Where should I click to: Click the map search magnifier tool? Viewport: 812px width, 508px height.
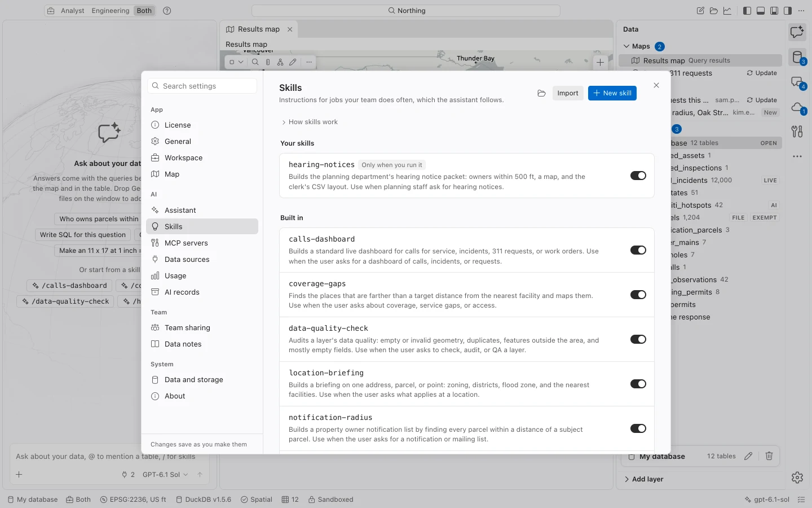coord(255,62)
